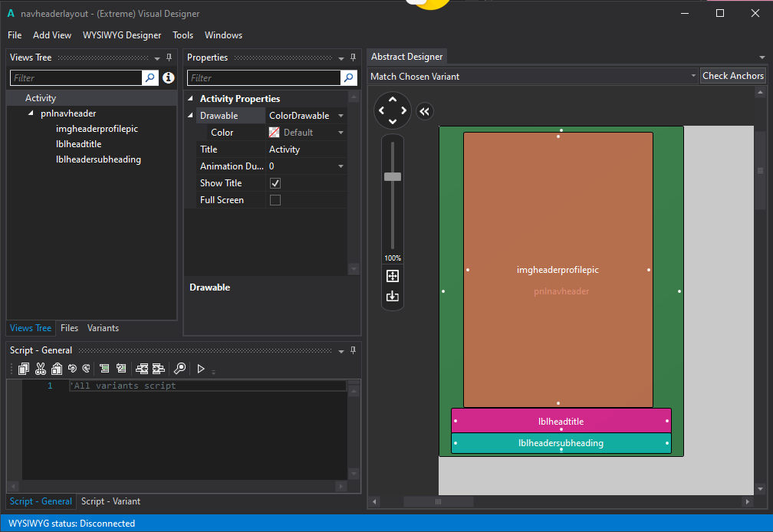Viewport: 773px width, 532px height.
Task: Open the Tools menu
Action: click(183, 35)
